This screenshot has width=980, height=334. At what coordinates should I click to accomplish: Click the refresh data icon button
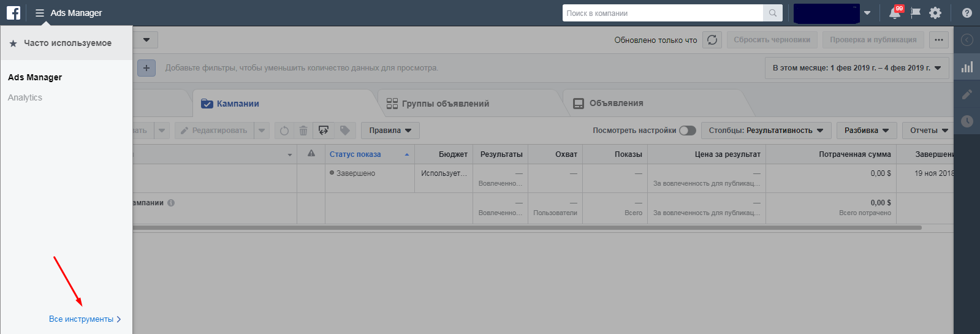pyautogui.click(x=712, y=40)
